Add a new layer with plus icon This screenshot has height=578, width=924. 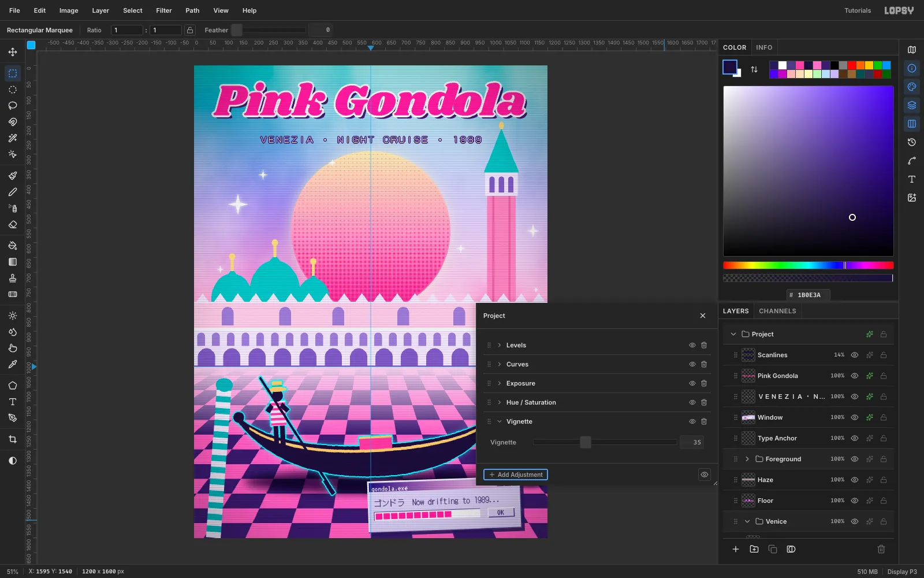736,549
